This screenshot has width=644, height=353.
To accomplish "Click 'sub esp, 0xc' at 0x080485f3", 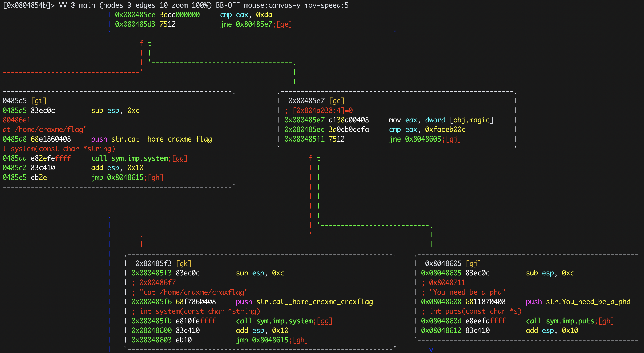I will click(x=260, y=273).
